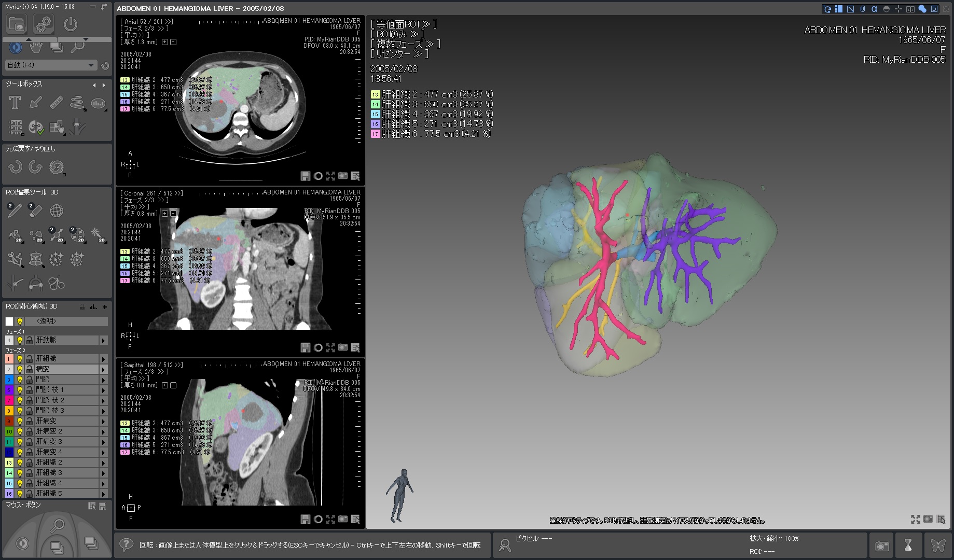
Task: Select the 病変 ROI row
Action: tap(66, 369)
